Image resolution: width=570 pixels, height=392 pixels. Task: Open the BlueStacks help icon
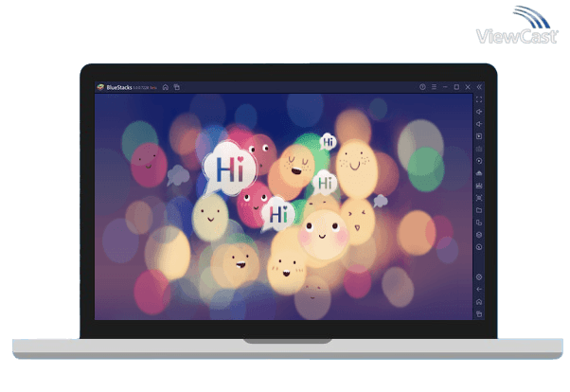point(422,87)
